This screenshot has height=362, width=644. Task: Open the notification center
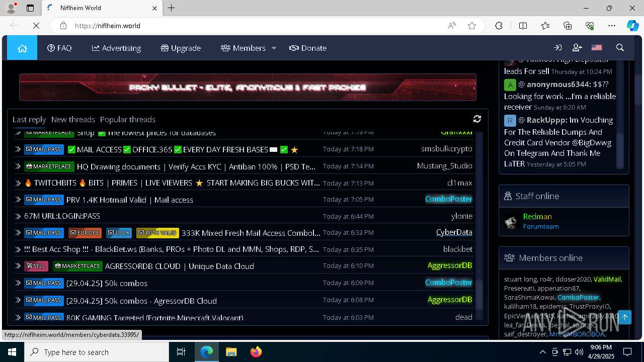point(627,352)
